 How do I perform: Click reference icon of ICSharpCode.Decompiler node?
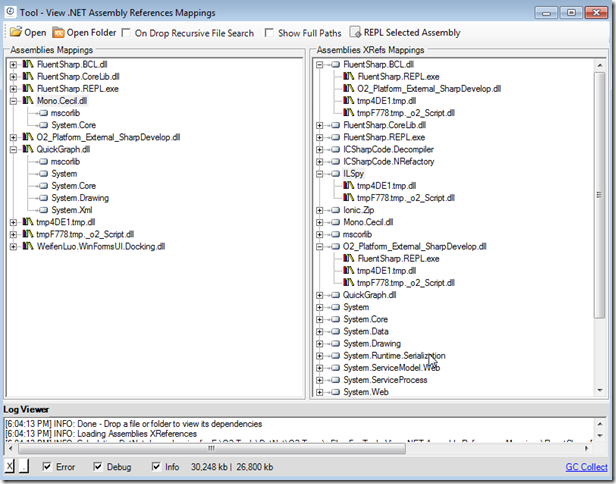pyautogui.click(x=335, y=149)
